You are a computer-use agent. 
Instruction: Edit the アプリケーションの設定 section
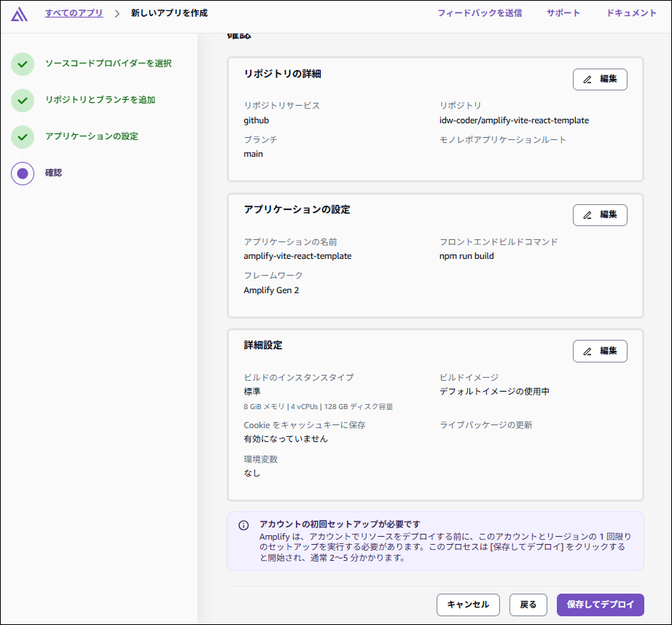pos(600,215)
